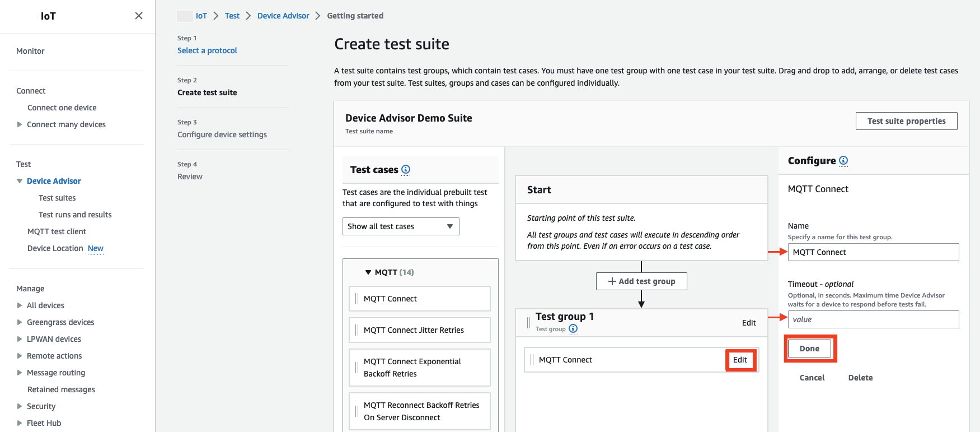The image size is (980, 432).
Task: Grab the MQTT Connect test case drag handle
Action: [x=357, y=299]
